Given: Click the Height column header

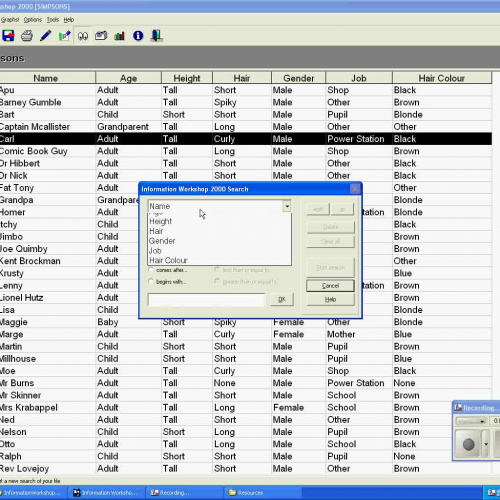Looking at the screenshot, I should (187, 78).
